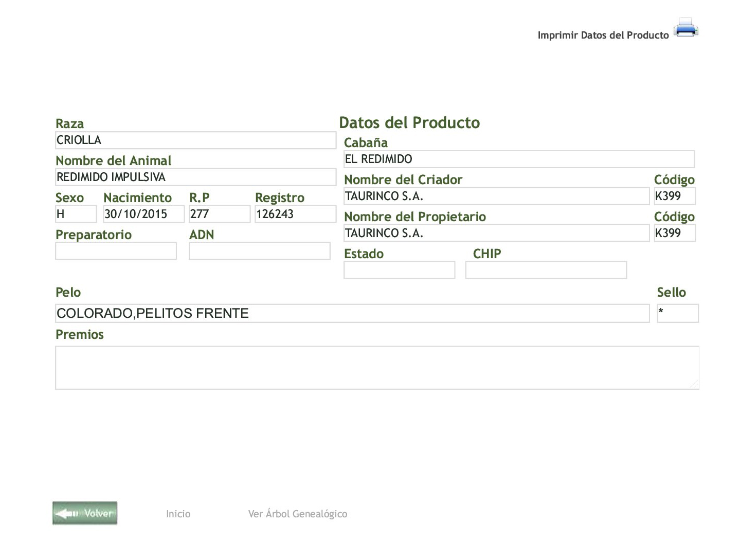This screenshot has width=740, height=560.
Task: Open the Inicio link
Action: (178, 514)
